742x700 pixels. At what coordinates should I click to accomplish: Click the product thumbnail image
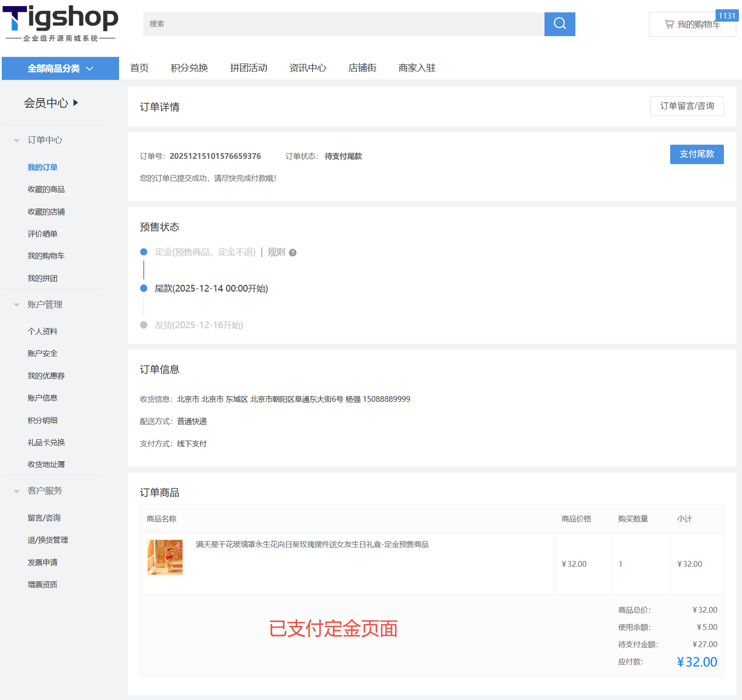coord(165,557)
